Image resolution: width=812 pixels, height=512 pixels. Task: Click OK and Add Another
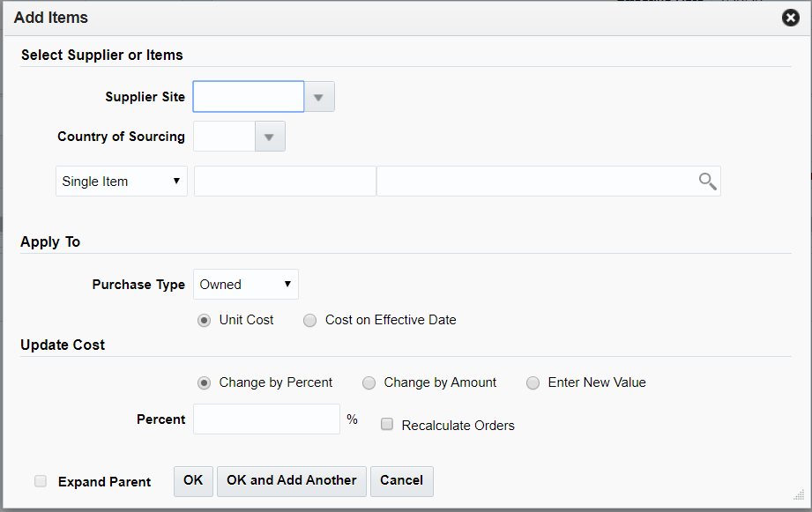[x=291, y=481]
